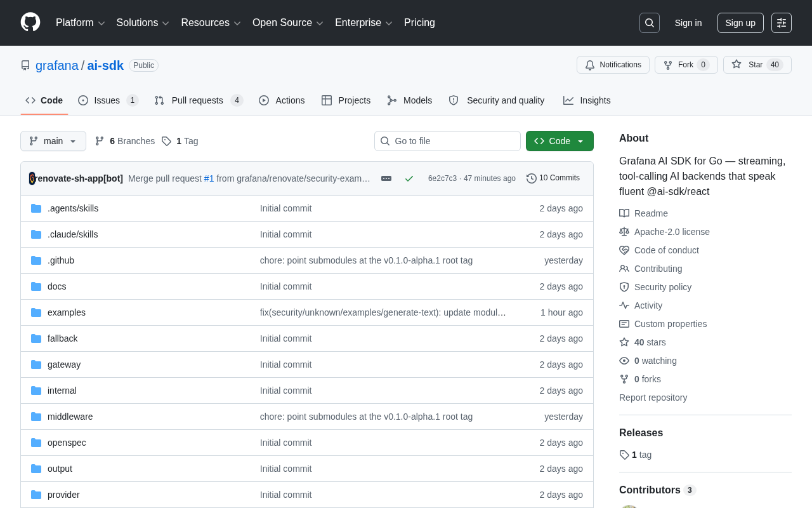The width and height of the screenshot is (812, 508).
Task: Click the gateway folder icon
Action: (x=36, y=364)
